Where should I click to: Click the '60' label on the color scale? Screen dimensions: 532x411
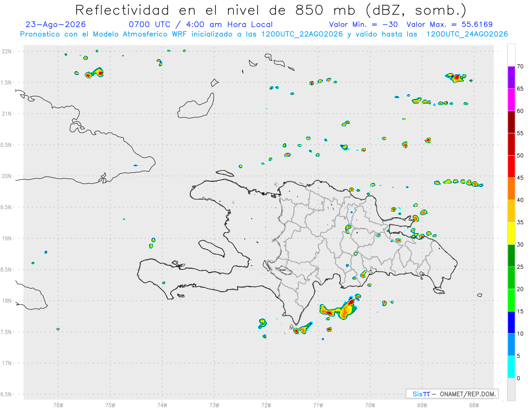[520, 111]
